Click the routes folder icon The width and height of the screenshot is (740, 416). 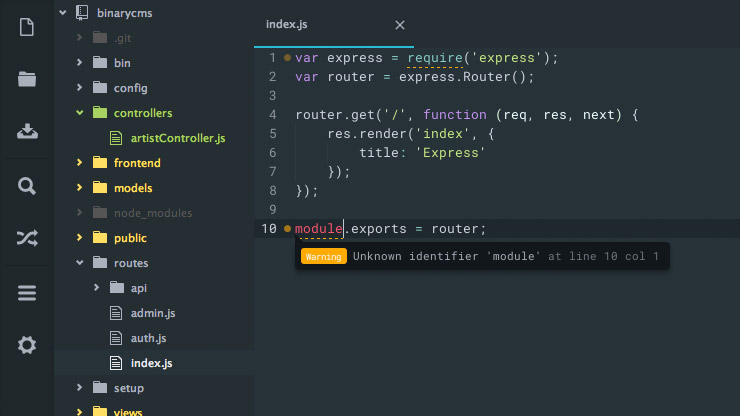(x=100, y=263)
